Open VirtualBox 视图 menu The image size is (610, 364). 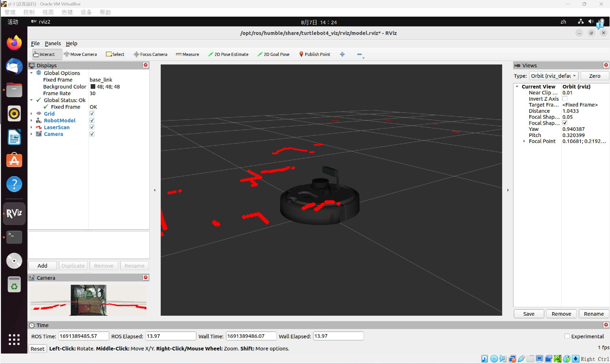tap(48, 12)
